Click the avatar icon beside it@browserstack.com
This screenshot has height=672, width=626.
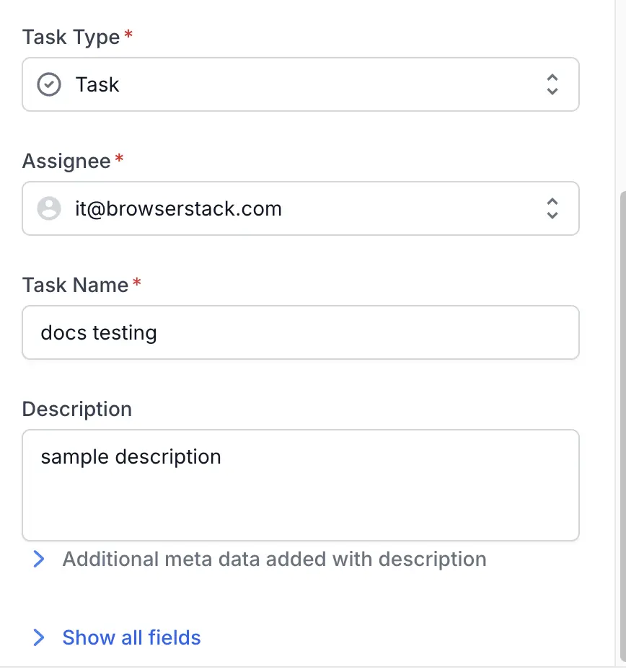[x=49, y=209]
